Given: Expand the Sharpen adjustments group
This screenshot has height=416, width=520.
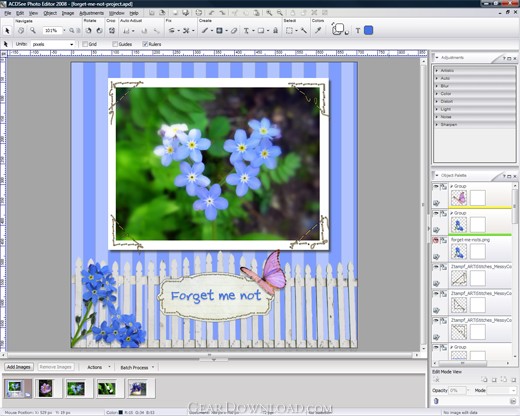Looking at the screenshot, I should coord(437,124).
